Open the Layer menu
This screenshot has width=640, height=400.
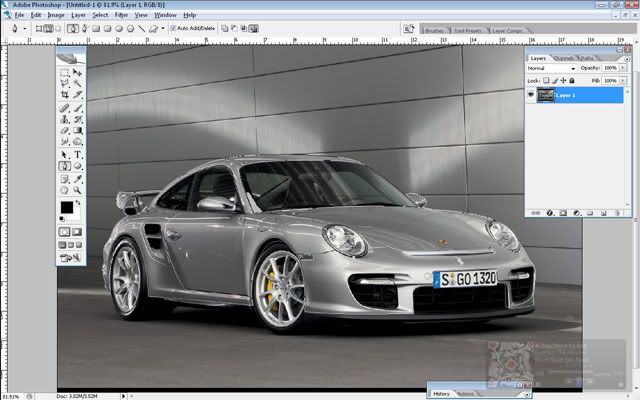(78, 15)
